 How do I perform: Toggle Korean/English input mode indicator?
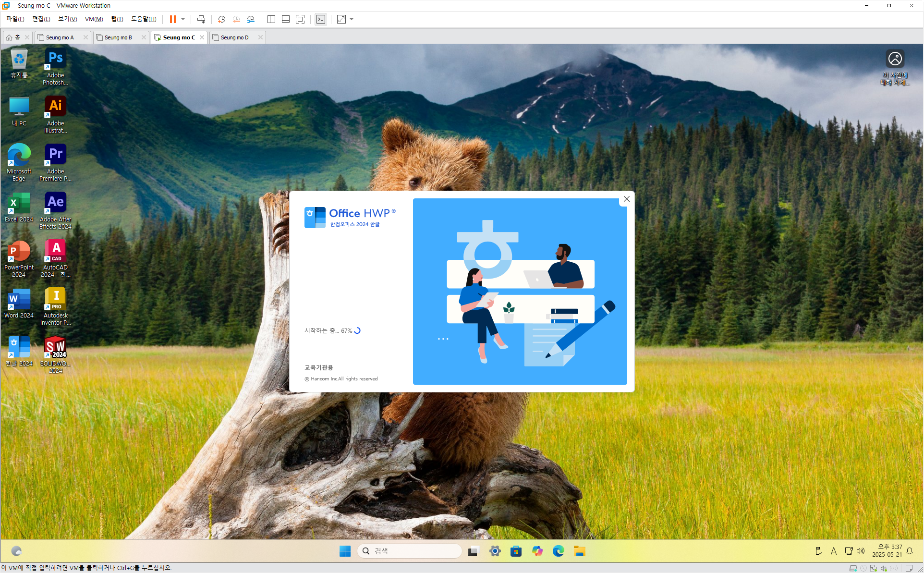834,551
